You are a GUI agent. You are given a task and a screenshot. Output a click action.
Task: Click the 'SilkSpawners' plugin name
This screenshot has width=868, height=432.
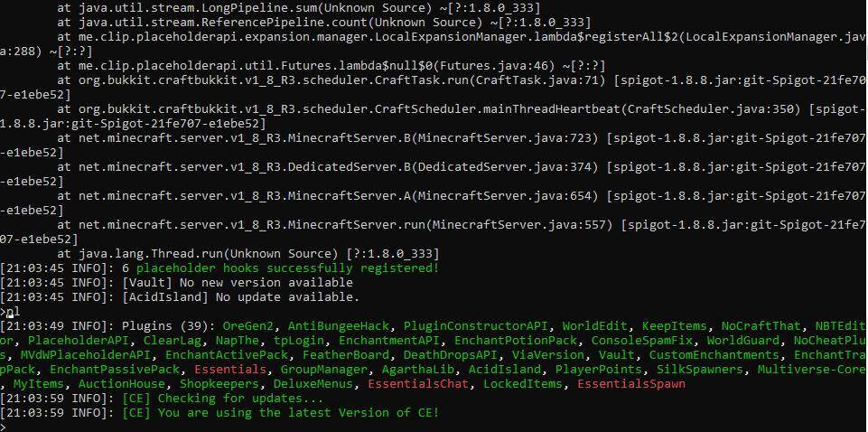(700, 369)
